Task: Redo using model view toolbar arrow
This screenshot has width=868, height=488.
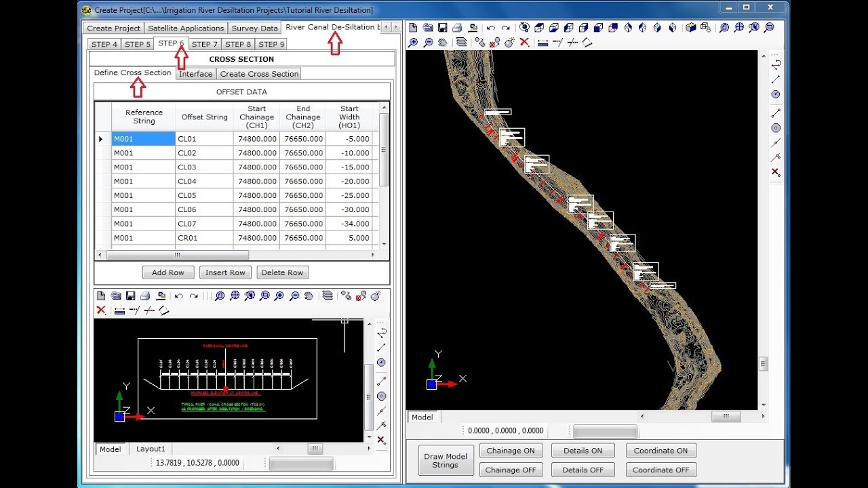Action: pos(506,28)
